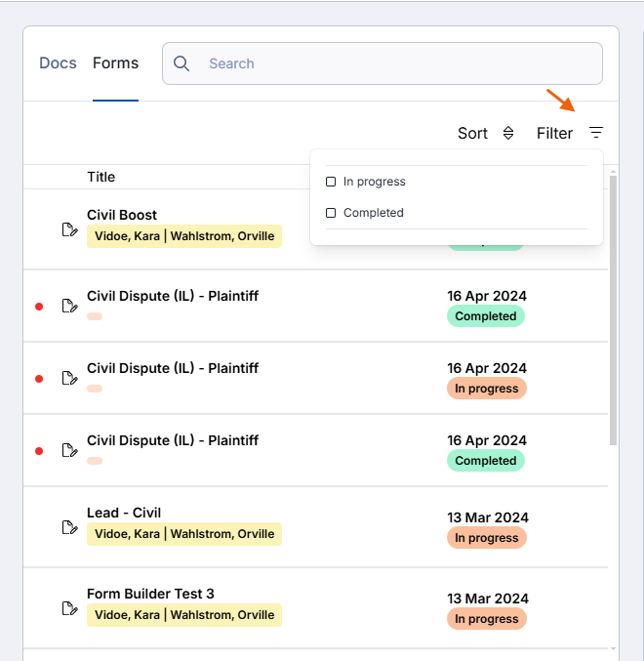
Task: Click the In progress badge on Lead - Civil
Action: (487, 538)
